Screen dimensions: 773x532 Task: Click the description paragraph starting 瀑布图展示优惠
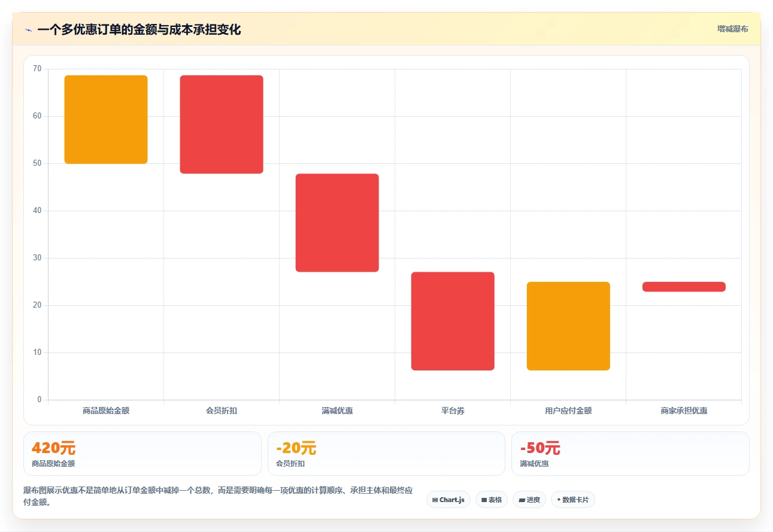pos(218,496)
